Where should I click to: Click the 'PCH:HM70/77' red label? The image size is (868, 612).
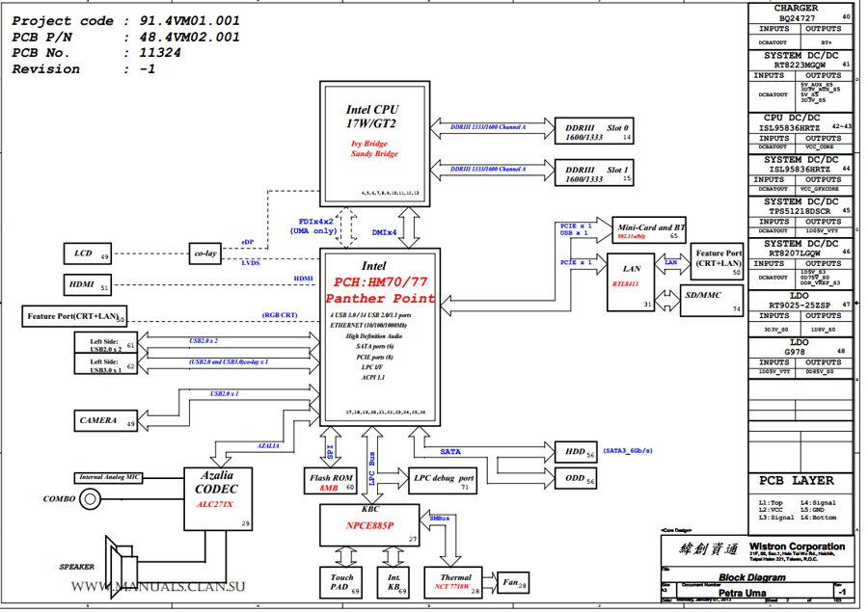click(380, 282)
